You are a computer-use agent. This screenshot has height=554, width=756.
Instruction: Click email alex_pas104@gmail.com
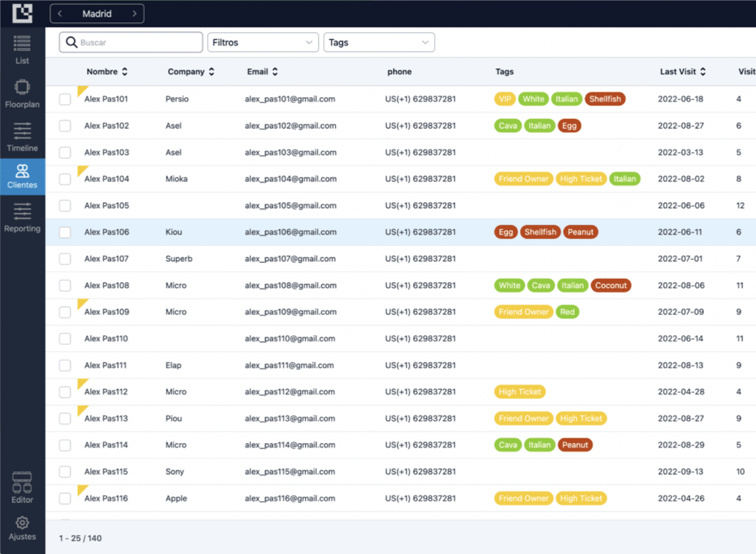point(290,179)
